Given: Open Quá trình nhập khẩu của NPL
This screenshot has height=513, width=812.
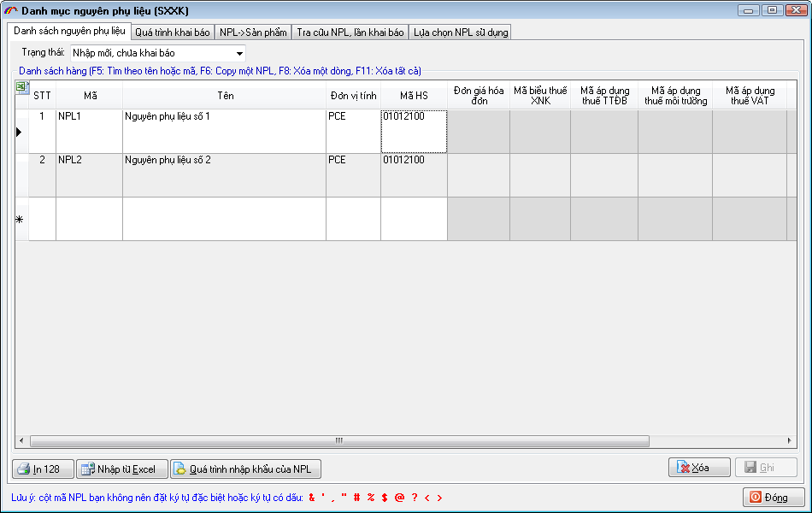Looking at the screenshot, I should tap(245, 469).
